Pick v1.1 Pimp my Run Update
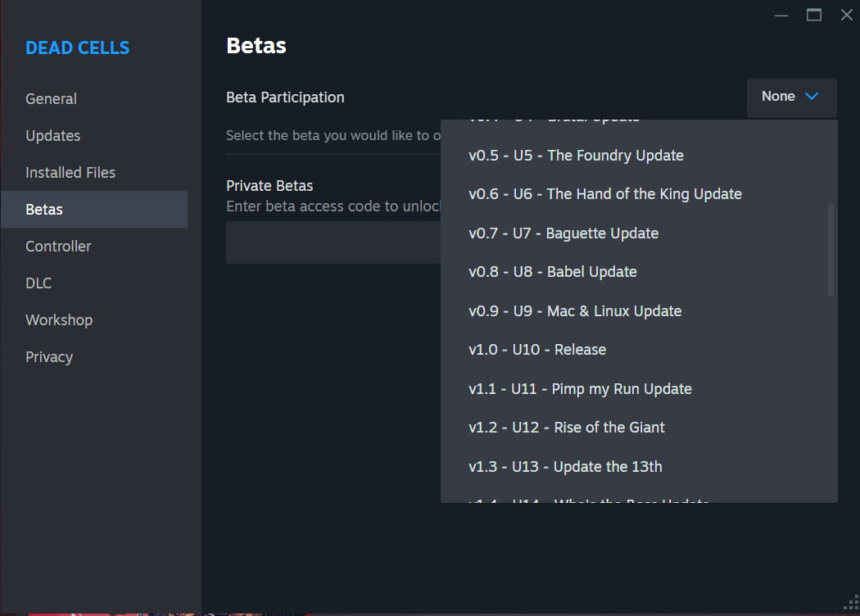Image resolution: width=860 pixels, height=616 pixels. click(580, 389)
